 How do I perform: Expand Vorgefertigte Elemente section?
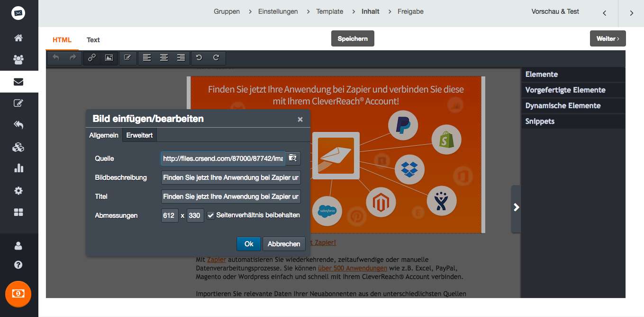tap(573, 90)
